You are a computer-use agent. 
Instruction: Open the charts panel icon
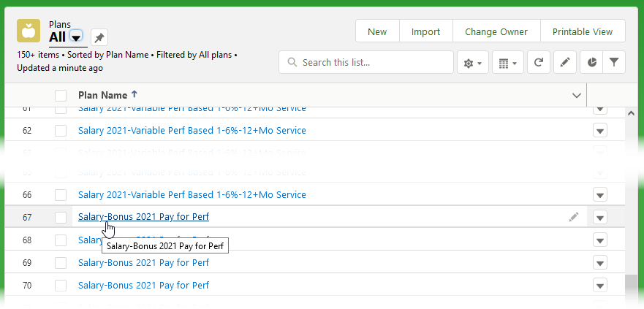[x=591, y=63]
